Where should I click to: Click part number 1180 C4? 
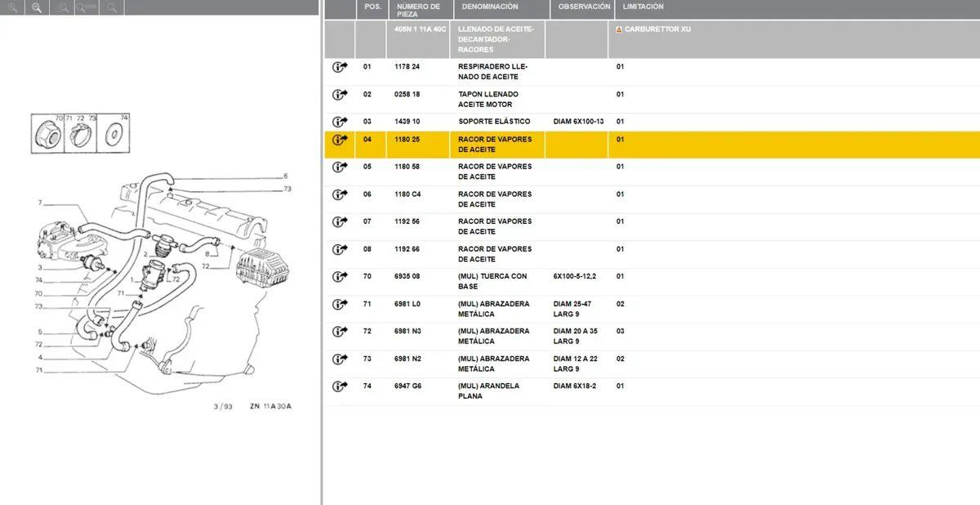[408, 194]
